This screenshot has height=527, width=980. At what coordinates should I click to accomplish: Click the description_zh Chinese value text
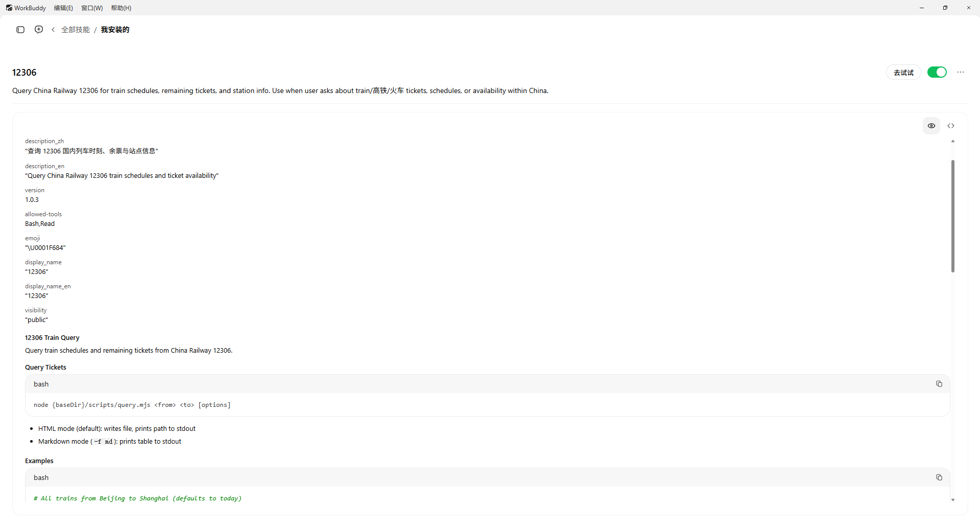pos(91,151)
